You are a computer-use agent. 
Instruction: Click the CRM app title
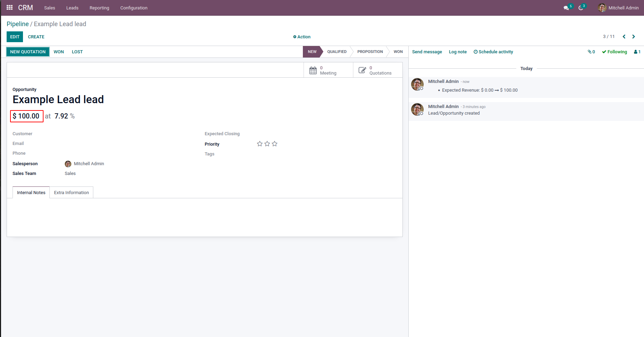click(x=25, y=8)
